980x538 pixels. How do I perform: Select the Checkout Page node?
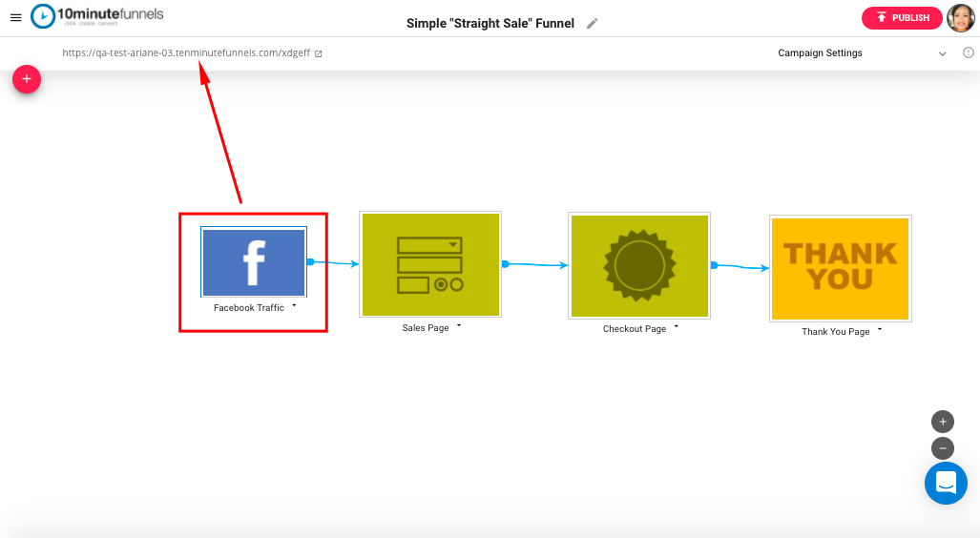point(639,265)
